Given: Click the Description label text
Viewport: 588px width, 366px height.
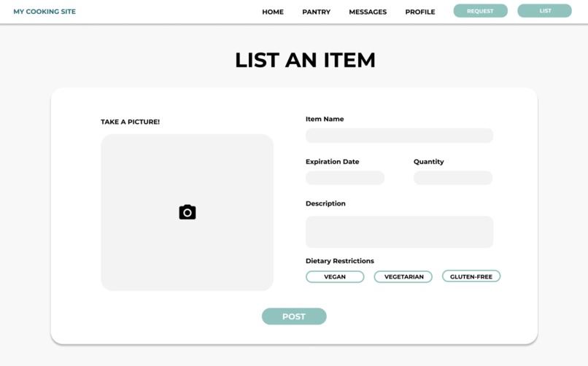Looking at the screenshot, I should click(x=325, y=203).
